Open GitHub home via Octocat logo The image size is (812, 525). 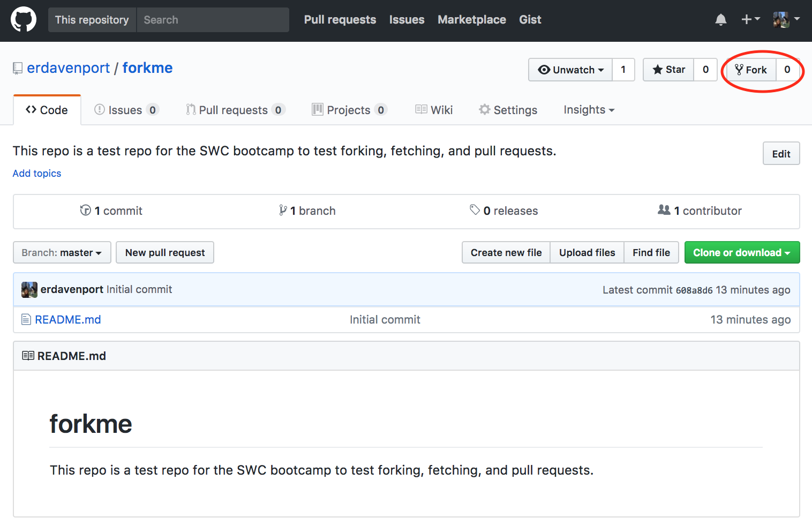24,20
